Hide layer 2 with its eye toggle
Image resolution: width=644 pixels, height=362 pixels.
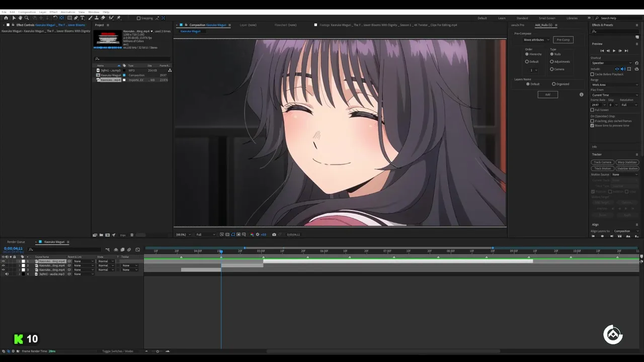[x=3, y=265]
